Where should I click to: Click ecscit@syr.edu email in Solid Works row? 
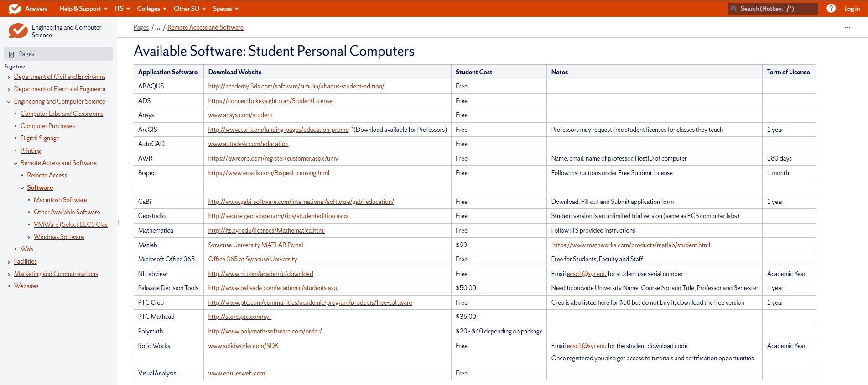(x=587, y=346)
